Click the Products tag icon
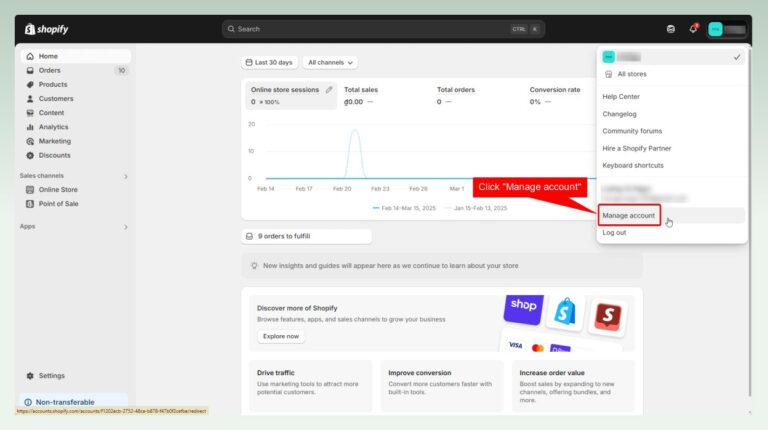This screenshot has height=430, width=768. pyautogui.click(x=30, y=85)
